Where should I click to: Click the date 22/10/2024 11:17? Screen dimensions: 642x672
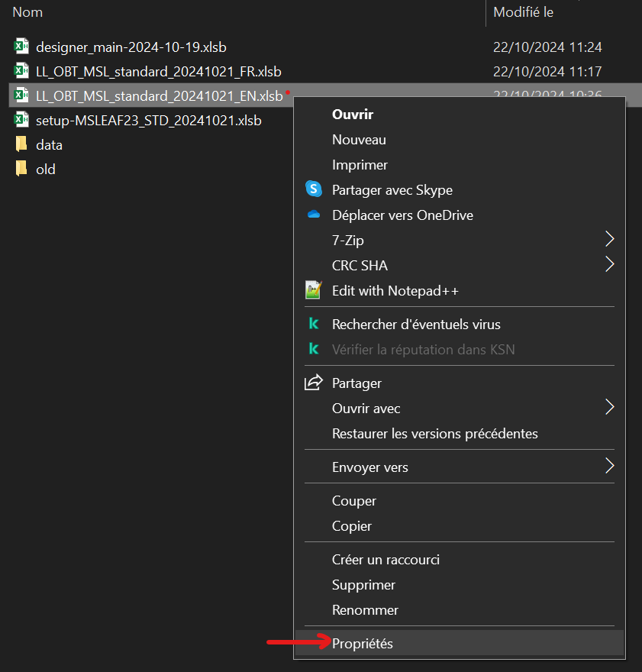(547, 72)
